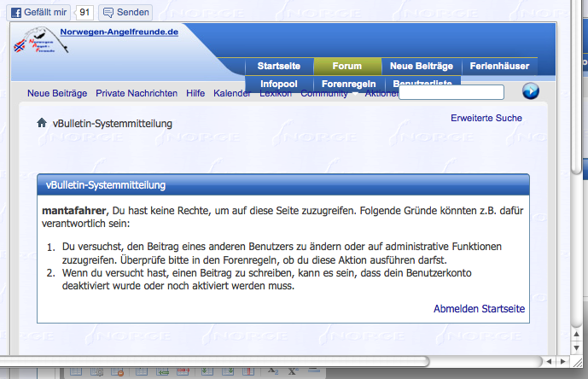
Task: Click the Abmelden logout link
Action: pyautogui.click(x=455, y=309)
